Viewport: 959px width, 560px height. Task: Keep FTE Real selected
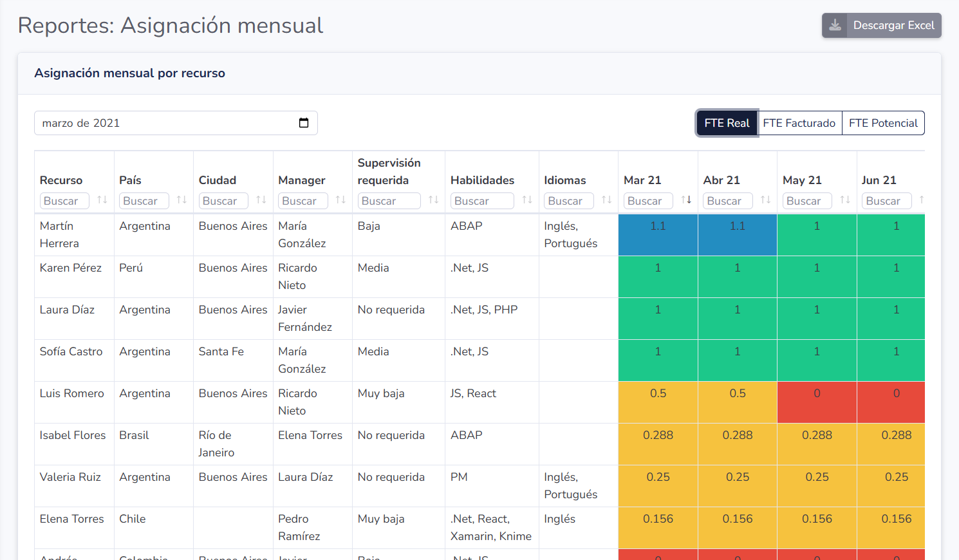(x=727, y=122)
